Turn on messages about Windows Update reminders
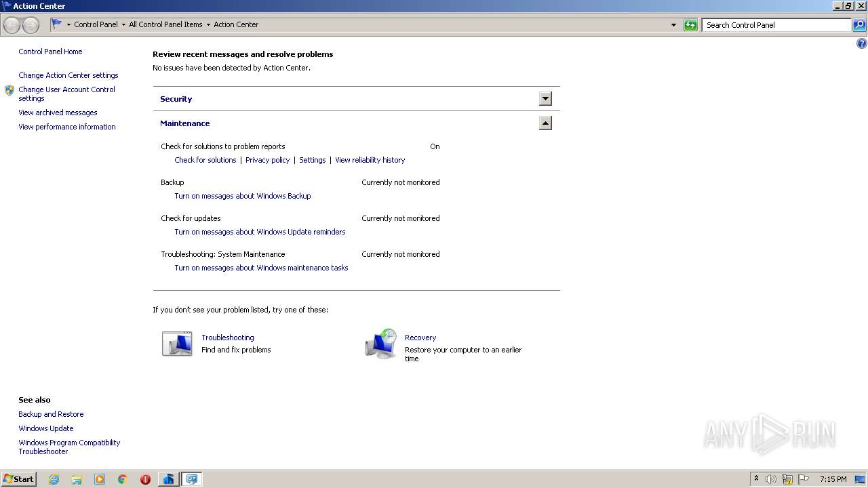 (260, 232)
